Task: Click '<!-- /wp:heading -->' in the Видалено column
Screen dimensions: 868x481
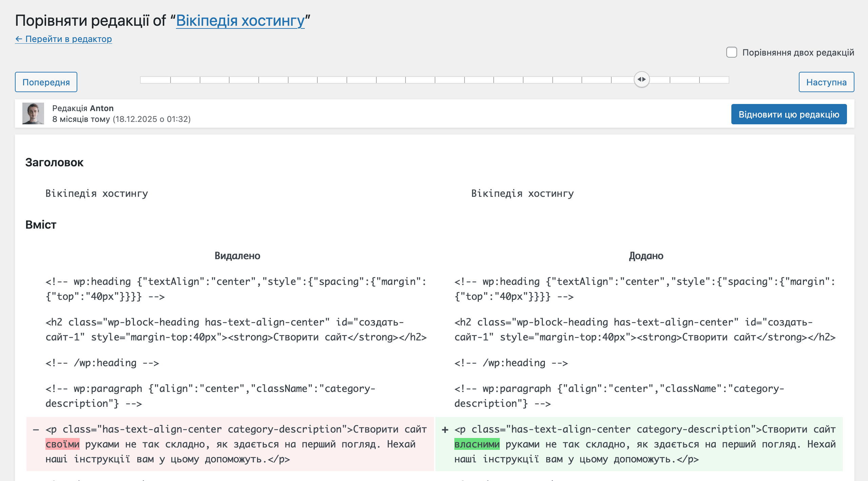Action: pos(102,363)
